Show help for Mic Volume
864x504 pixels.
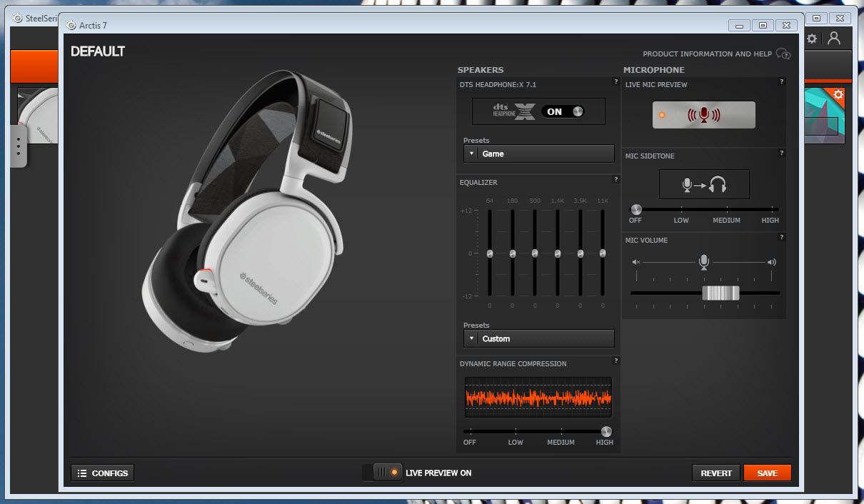(782, 237)
